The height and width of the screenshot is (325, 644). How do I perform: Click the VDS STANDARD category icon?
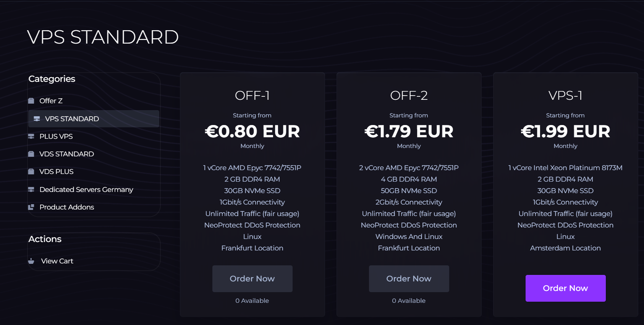(x=31, y=154)
